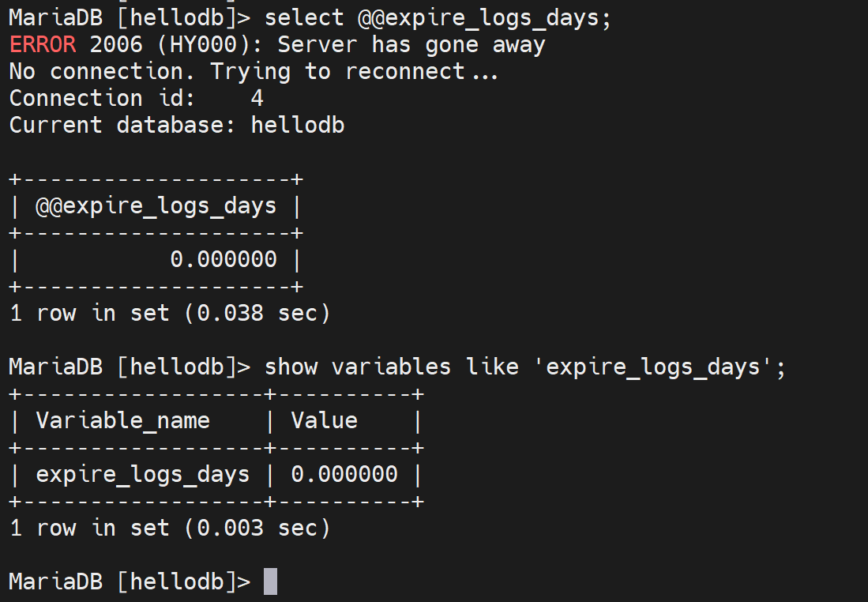
Task: Click the connection id number 4
Action: (x=257, y=98)
